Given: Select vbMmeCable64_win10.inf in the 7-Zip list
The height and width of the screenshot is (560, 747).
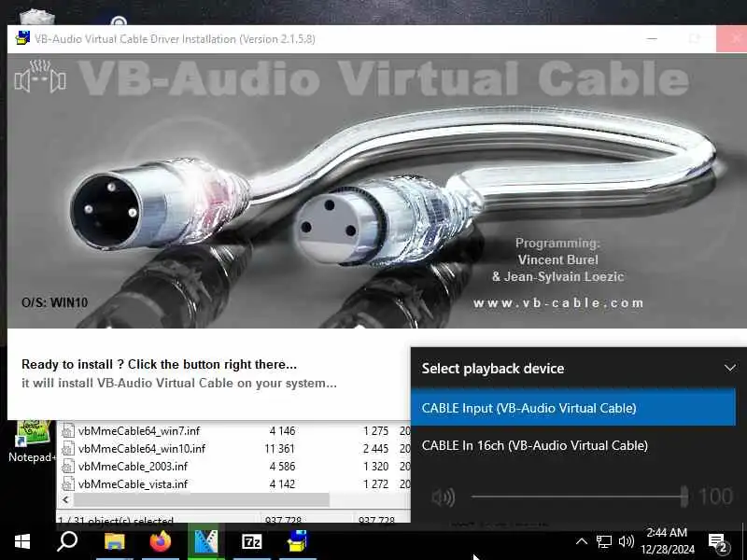Looking at the screenshot, I should pos(142,449).
